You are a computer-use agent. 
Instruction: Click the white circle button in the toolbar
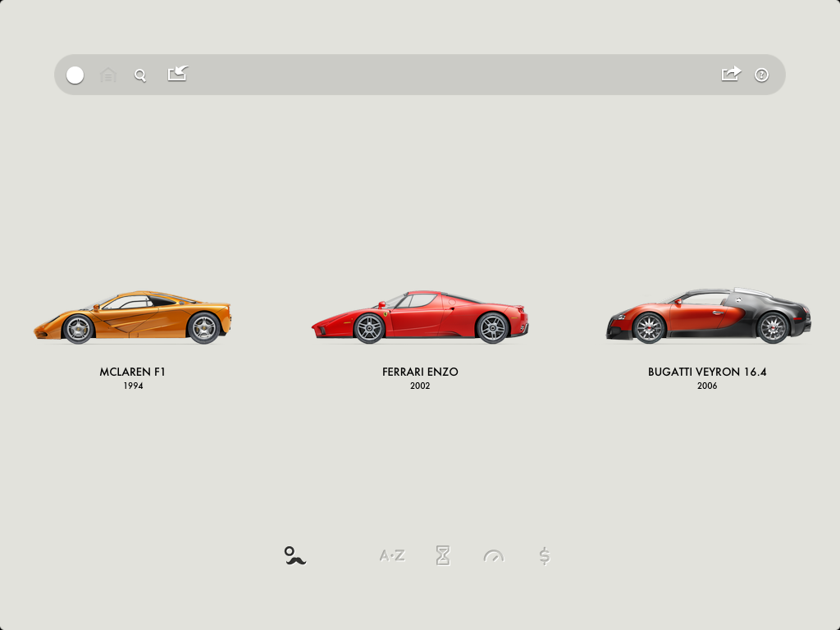75,75
